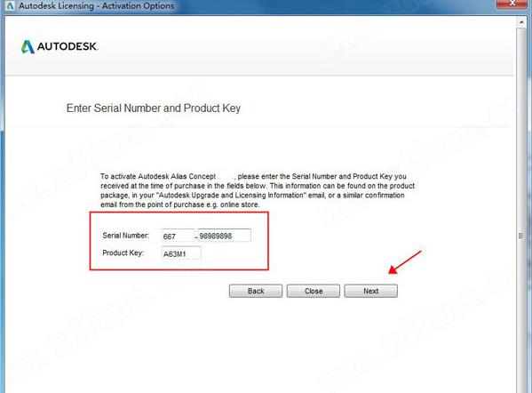Click the "Enter Serial Number and Product Key" heading
This screenshot has width=532, height=393.
pos(154,108)
